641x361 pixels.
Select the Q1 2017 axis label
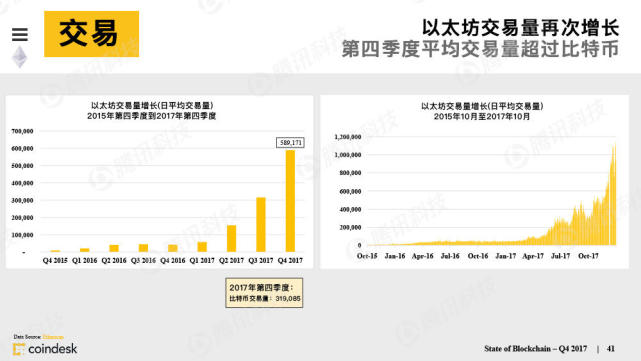click(x=202, y=260)
